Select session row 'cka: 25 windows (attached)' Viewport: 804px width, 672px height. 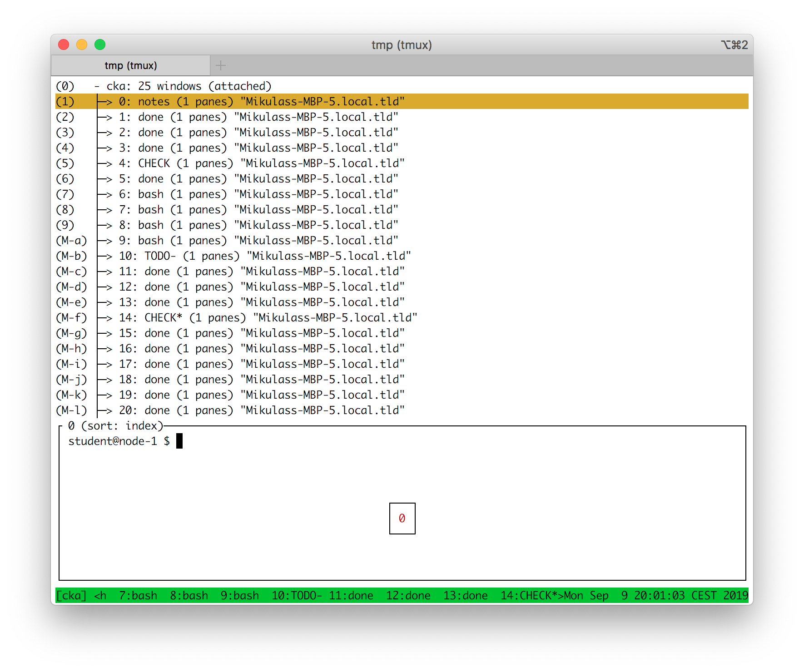coord(402,86)
